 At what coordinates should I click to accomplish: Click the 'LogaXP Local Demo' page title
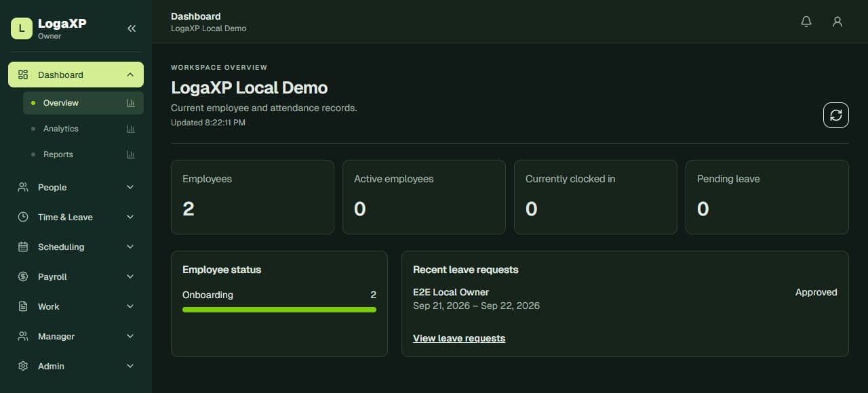(250, 87)
